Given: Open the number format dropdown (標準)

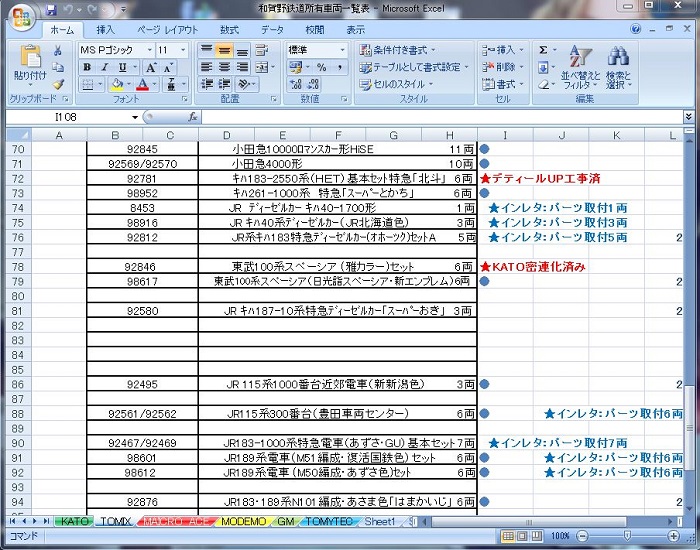Looking at the screenshot, I should click(342, 50).
